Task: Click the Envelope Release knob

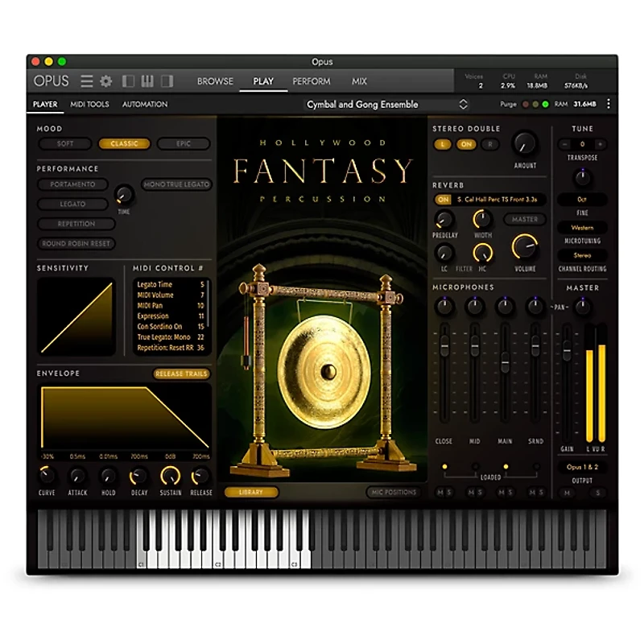Action: 200,476
